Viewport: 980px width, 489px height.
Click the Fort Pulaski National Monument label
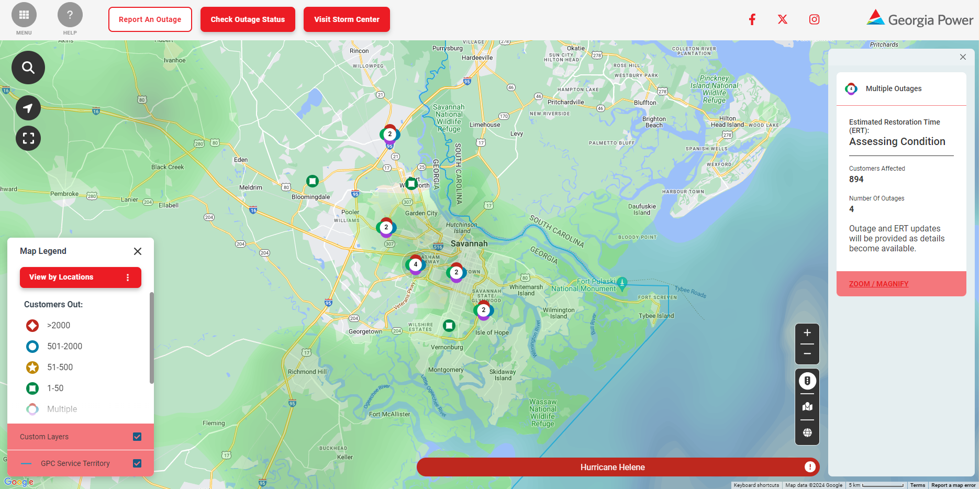coord(584,285)
